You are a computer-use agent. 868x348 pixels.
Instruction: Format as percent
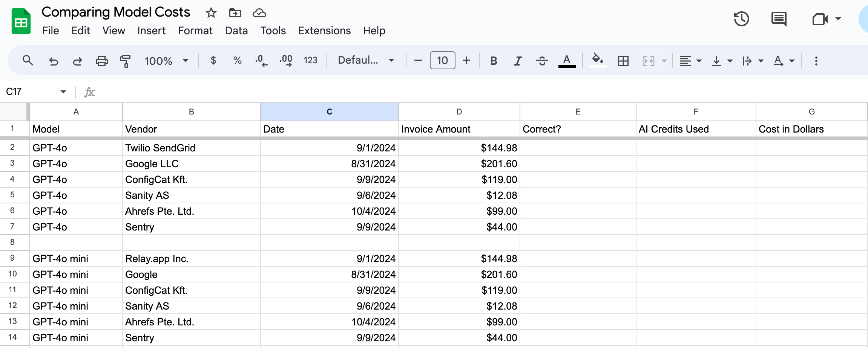coord(237,60)
